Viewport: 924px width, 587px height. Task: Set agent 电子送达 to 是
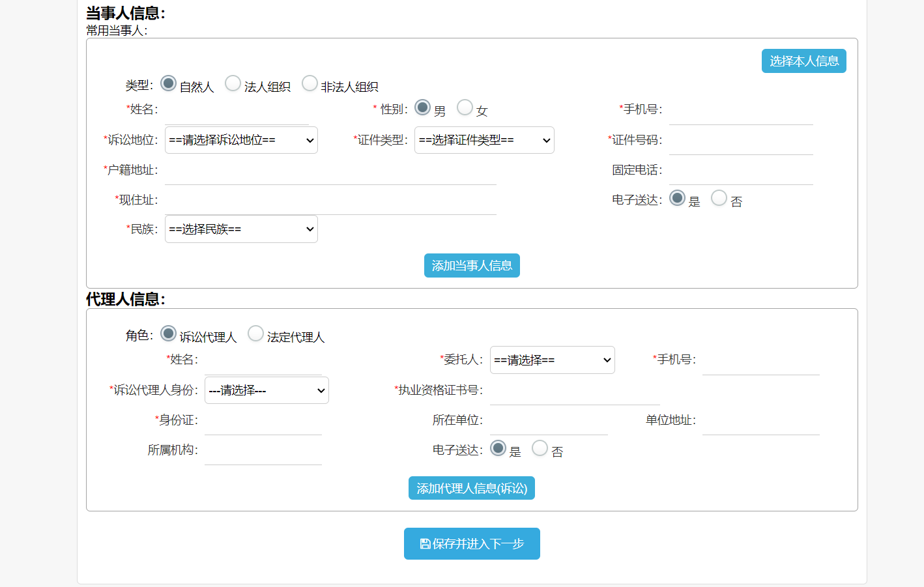pos(498,448)
